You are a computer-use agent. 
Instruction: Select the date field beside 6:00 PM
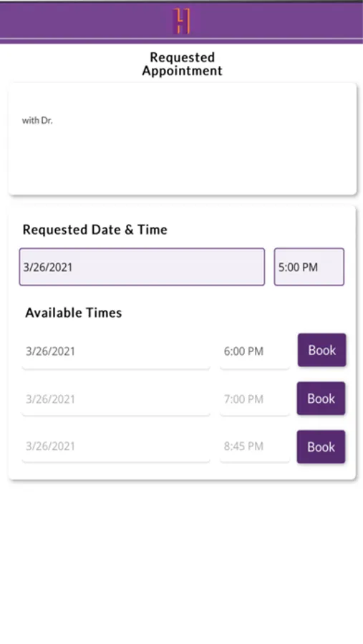click(116, 351)
